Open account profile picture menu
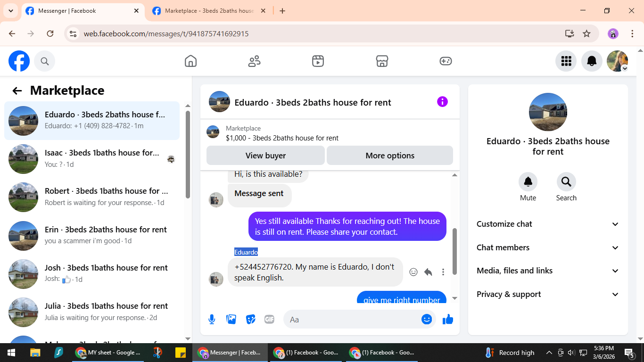The width and height of the screenshot is (644, 362). [x=617, y=61]
